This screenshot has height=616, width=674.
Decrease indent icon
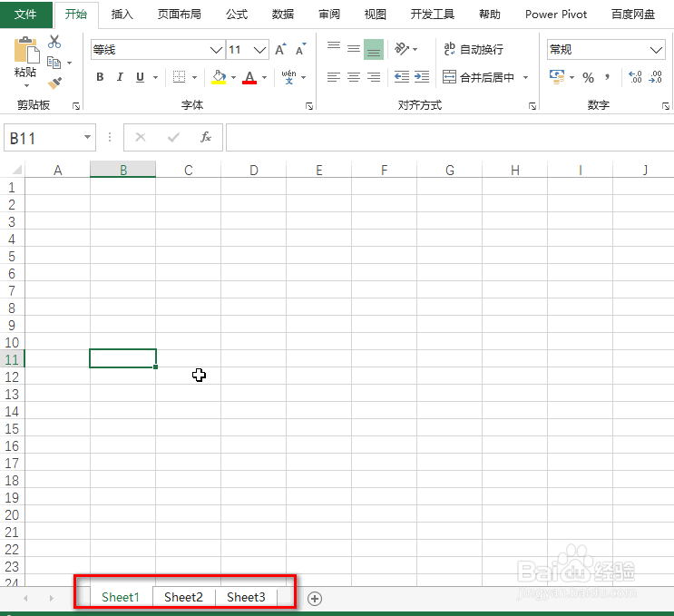[x=402, y=77]
